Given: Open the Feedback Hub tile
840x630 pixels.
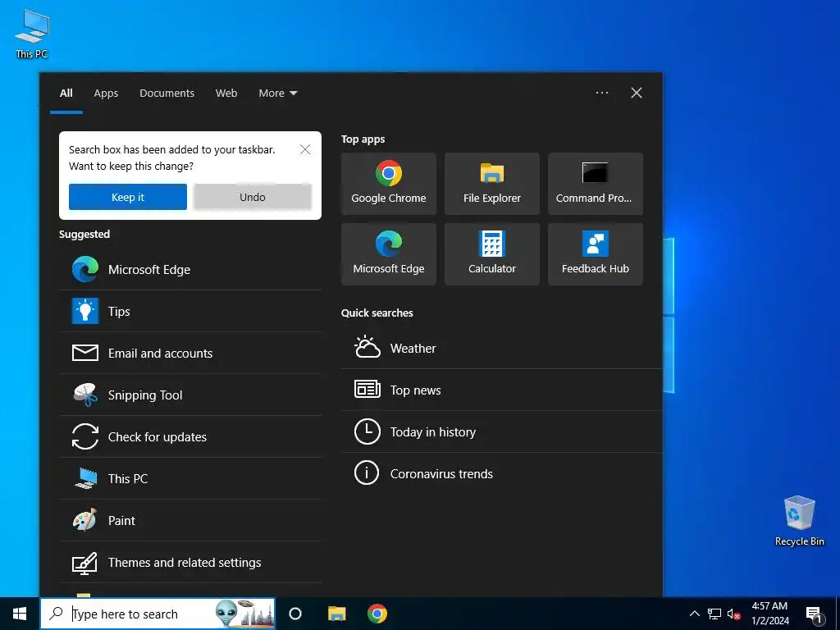Looking at the screenshot, I should [596, 254].
